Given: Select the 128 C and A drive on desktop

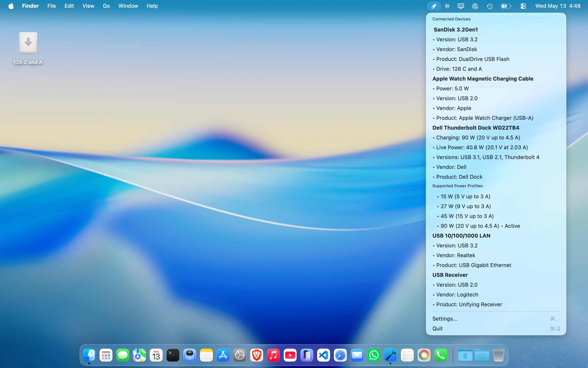Looking at the screenshot, I should click(28, 49).
